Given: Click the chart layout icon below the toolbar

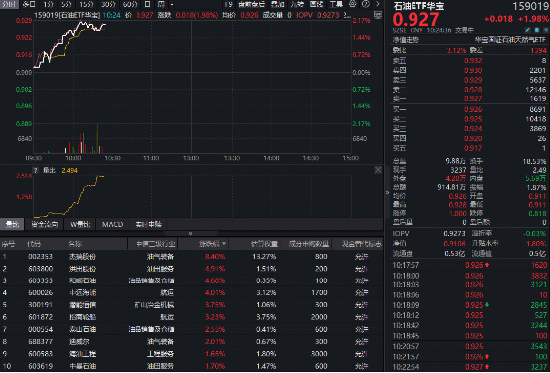Looking at the screenshot, I should [x=378, y=15].
